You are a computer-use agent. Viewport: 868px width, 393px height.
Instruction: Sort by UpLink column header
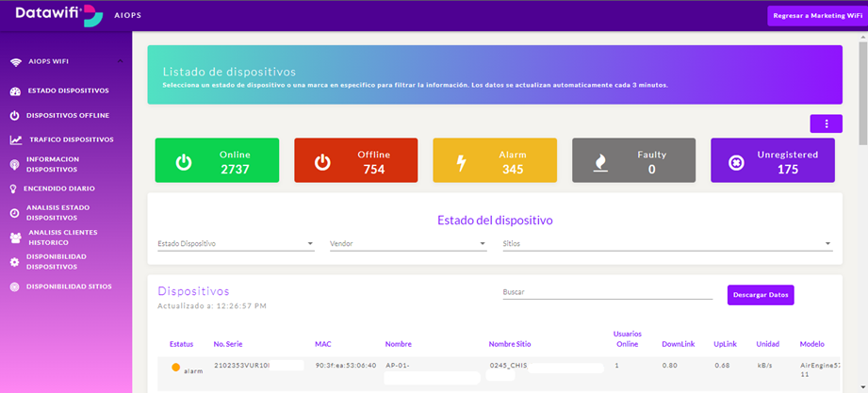pyautogui.click(x=725, y=344)
